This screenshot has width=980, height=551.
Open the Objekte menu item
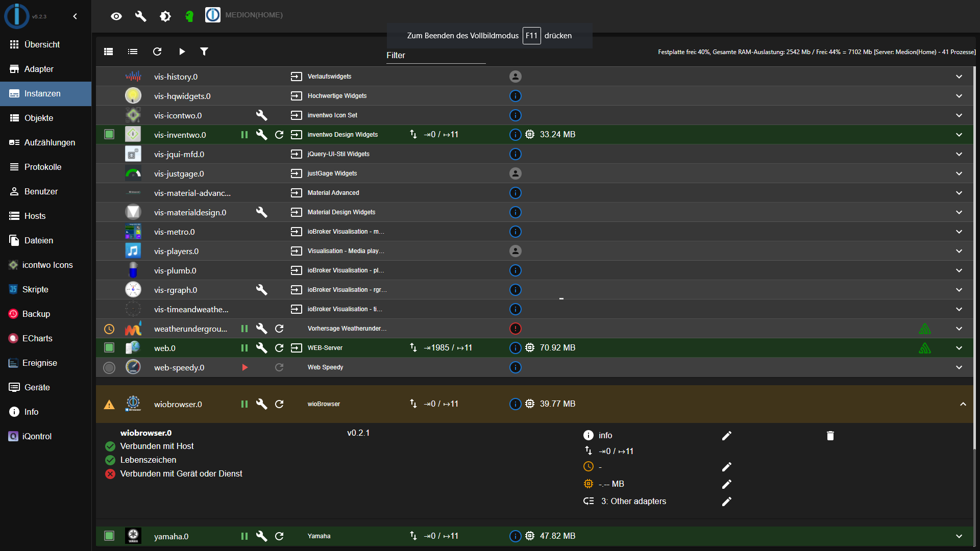45,118
